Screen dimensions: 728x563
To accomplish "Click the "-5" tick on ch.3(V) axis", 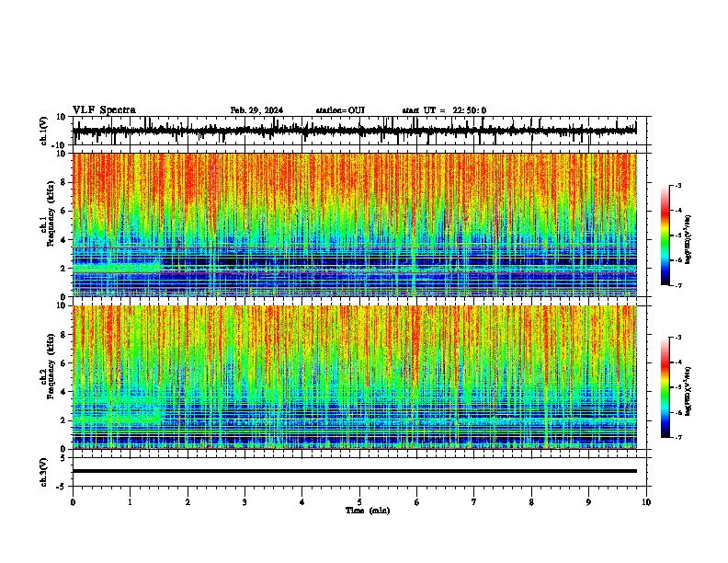I will pos(62,487).
